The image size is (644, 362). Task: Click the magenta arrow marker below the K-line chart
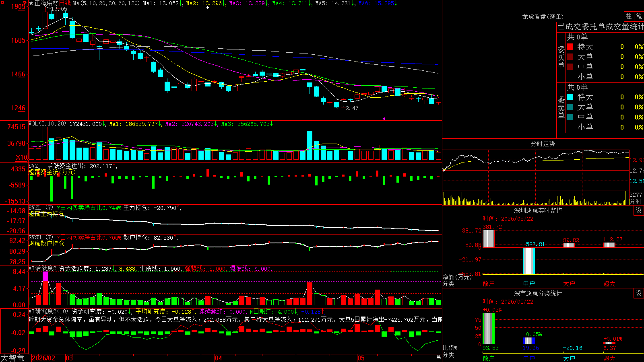point(383,119)
